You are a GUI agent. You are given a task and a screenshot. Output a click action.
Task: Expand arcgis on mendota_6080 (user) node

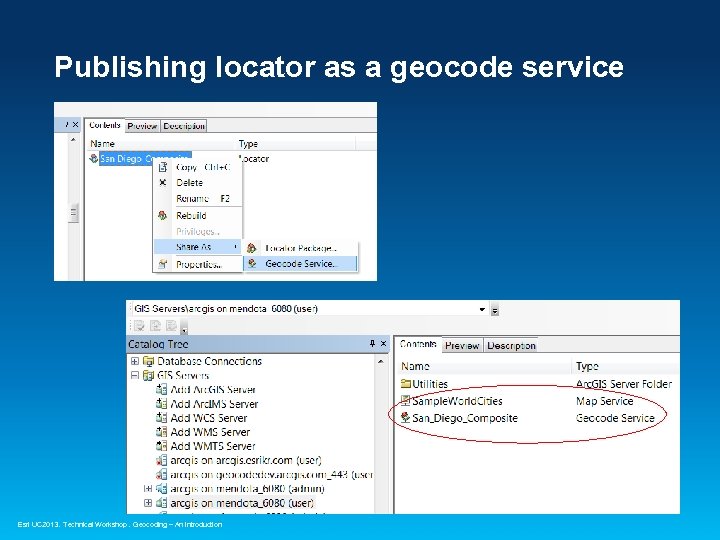[148, 503]
